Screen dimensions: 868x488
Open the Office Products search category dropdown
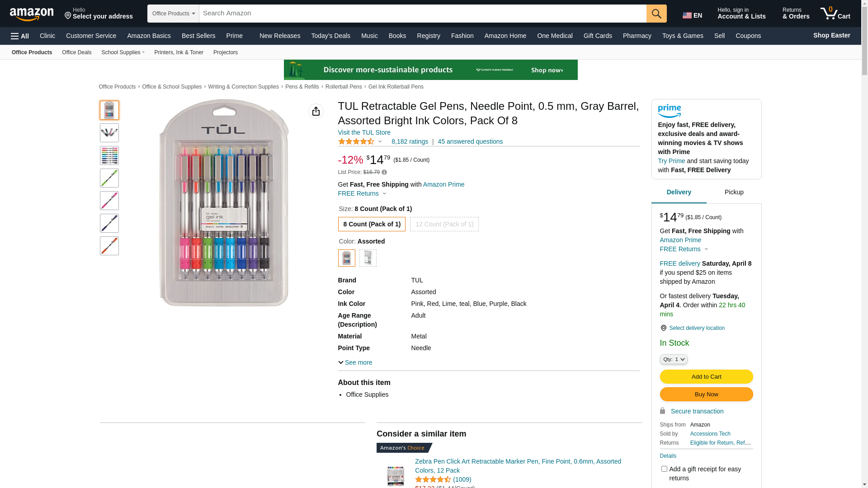(x=173, y=14)
